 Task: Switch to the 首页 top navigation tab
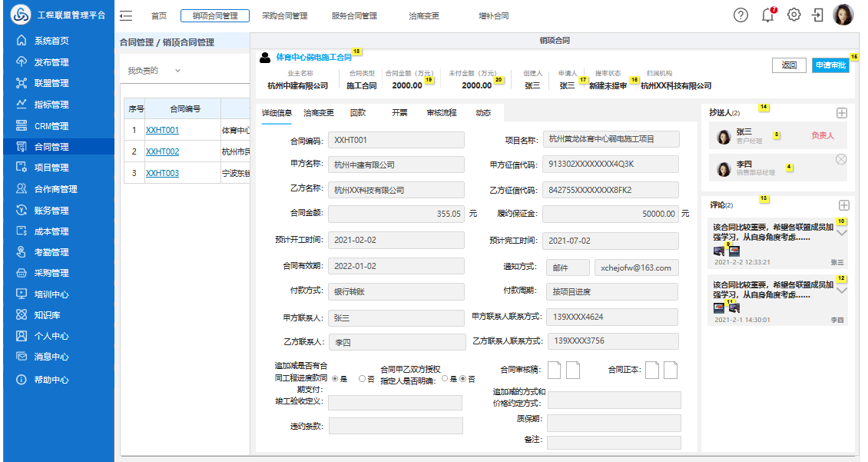(x=159, y=15)
